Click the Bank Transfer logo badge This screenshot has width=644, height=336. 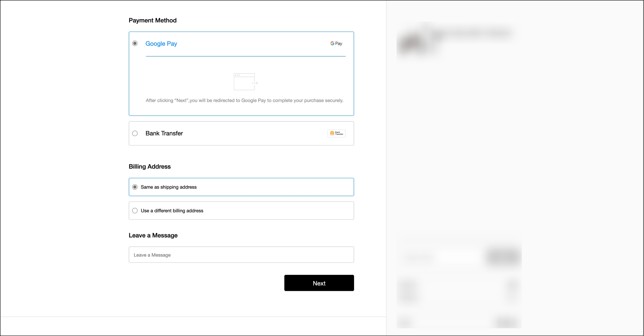click(336, 133)
